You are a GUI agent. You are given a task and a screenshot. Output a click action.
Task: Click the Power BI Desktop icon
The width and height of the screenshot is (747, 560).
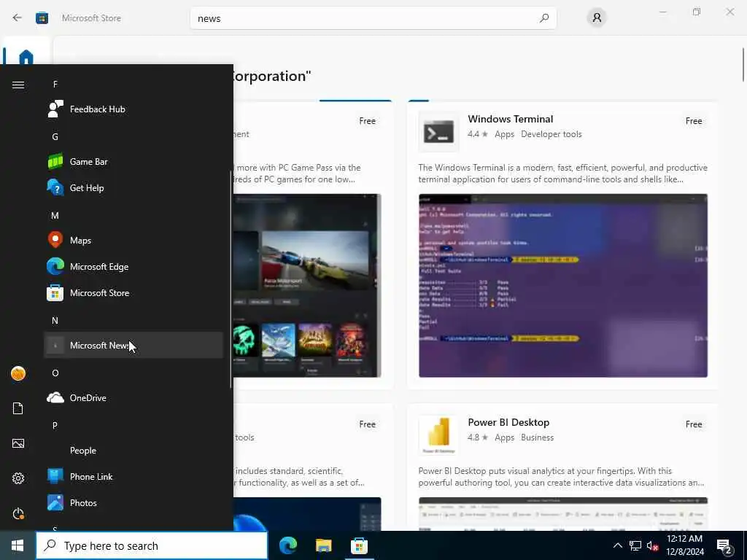tap(438, 435)
